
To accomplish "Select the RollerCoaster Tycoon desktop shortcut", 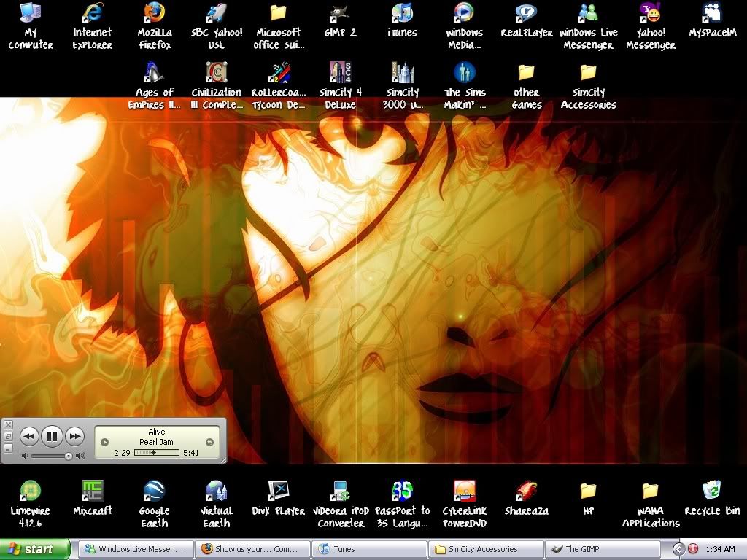I will (279, 86).
